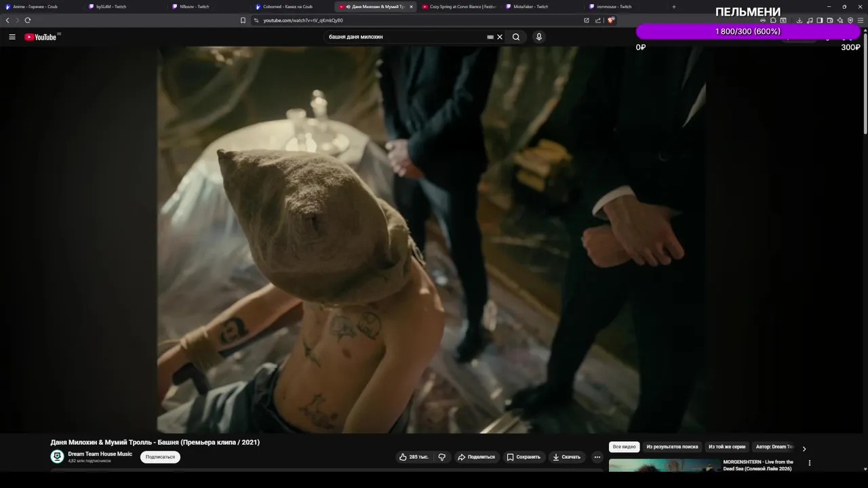Select the Все видео filter chip
The image size is (868, 488).
coord(625,447)
